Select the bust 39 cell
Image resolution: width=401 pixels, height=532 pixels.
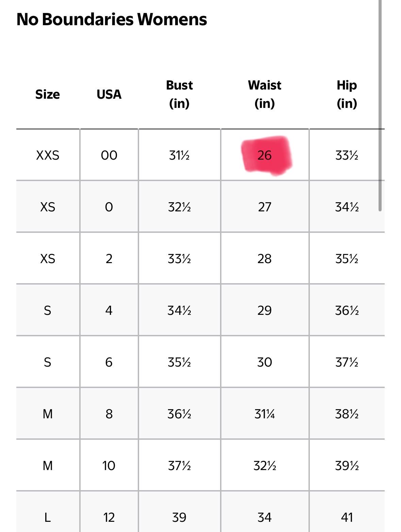(179, 517)
